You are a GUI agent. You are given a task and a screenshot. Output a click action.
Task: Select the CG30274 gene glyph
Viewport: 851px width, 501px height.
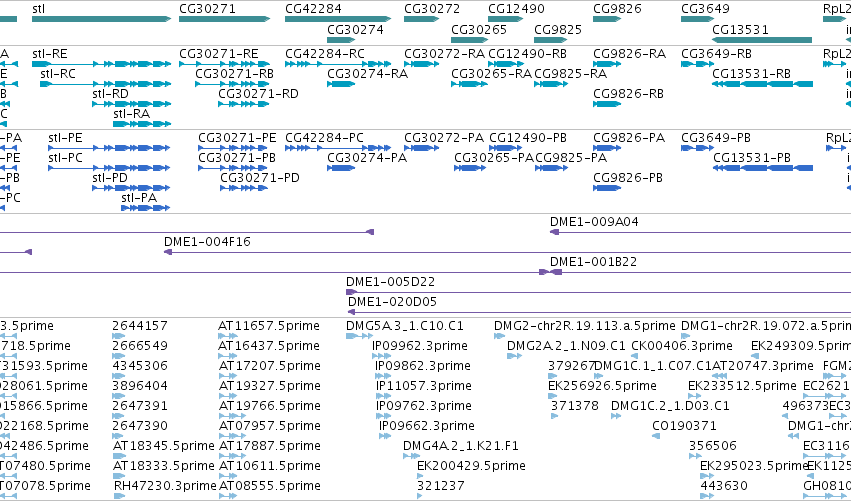click(341, 40)
